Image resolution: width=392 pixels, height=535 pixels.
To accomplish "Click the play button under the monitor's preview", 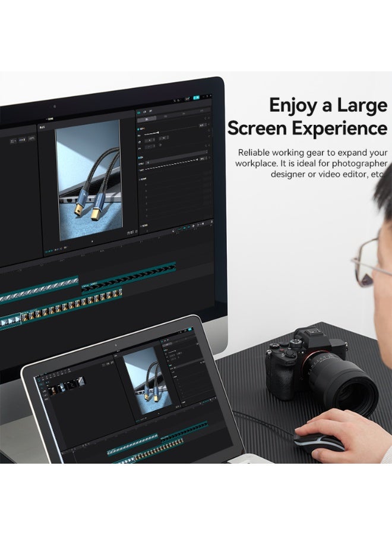I will (x=91, y=243).
